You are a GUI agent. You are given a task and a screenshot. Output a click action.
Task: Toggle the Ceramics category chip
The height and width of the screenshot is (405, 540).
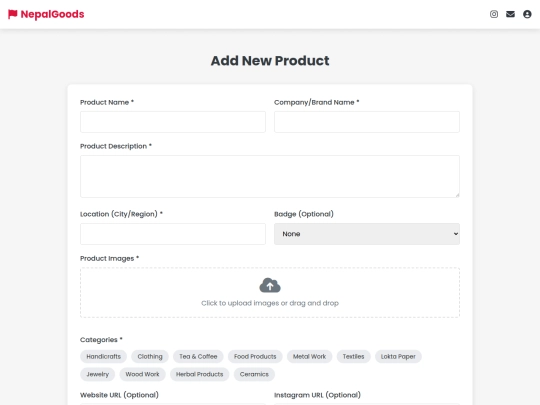pyautogui.click(x=254, y=374)
